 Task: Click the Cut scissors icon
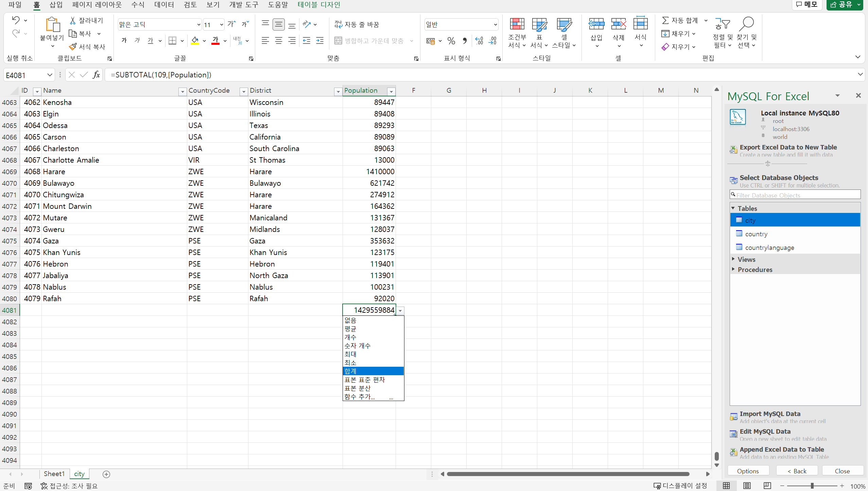coord(72,21)
